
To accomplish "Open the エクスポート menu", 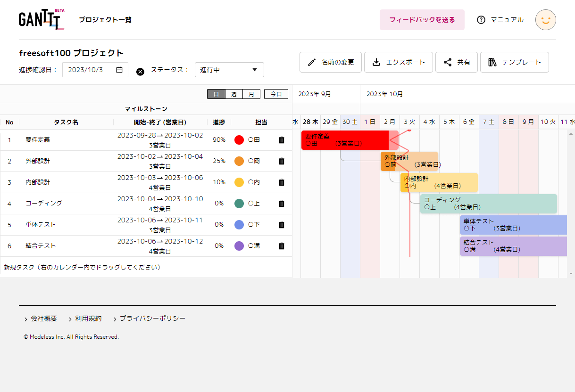I will [398, 62].
